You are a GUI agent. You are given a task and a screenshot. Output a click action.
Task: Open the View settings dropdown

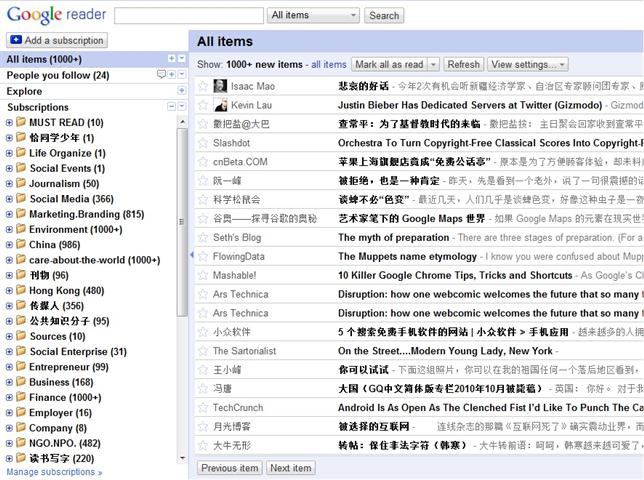pos(528,64)
